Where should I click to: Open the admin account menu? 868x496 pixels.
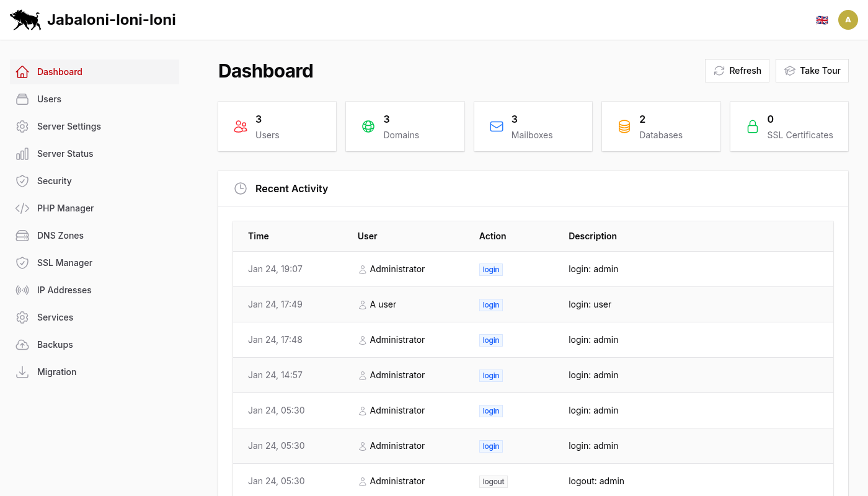(848, 19)
